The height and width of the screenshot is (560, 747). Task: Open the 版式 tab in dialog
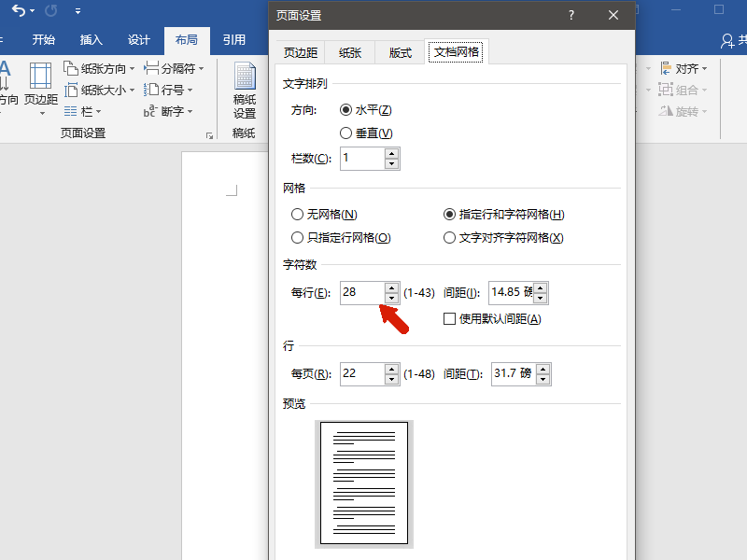pyautogui.click(x=401, y=52)
